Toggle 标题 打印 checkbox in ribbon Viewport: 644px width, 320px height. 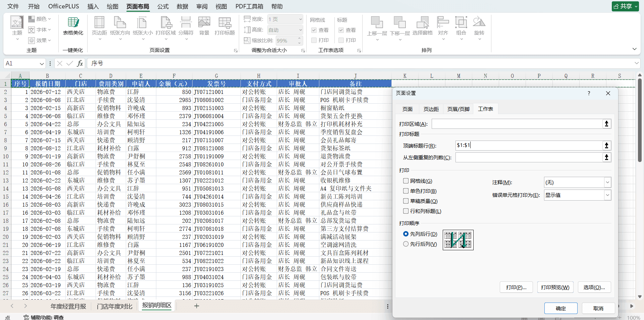tap(341, 40)
